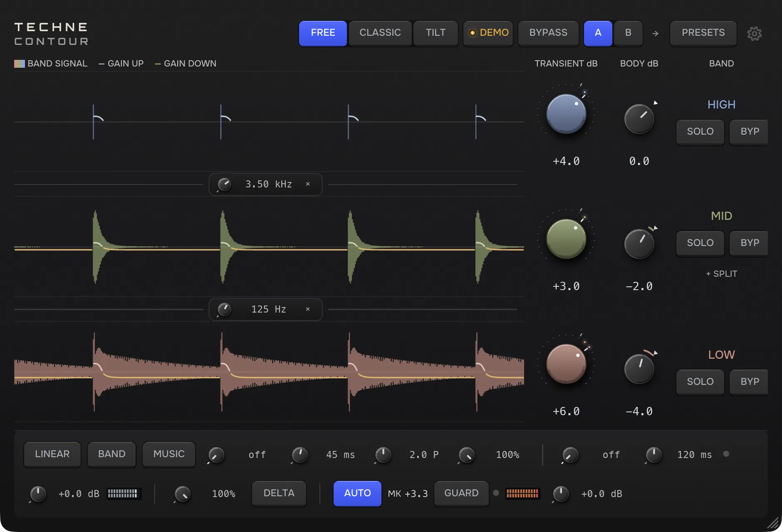Click the HIGH band transient knob
The height and width of the screenshot is (532, 782).
[566, 114]
